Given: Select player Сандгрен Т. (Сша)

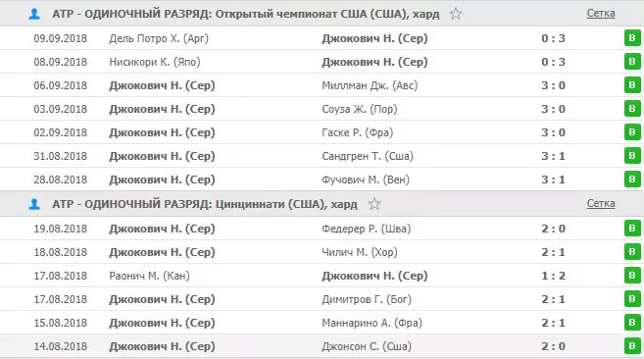Looking at the screenshot, I should [368, 156].
